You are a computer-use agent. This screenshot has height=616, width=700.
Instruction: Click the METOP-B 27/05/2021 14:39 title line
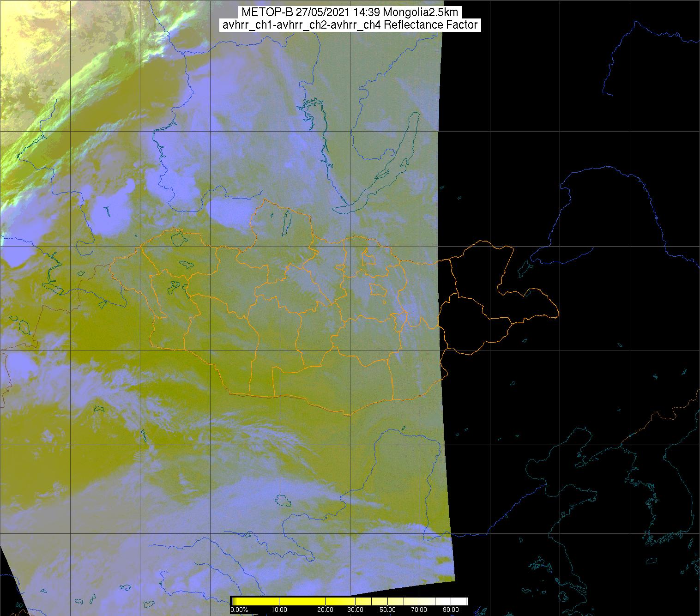click(350, 12)
